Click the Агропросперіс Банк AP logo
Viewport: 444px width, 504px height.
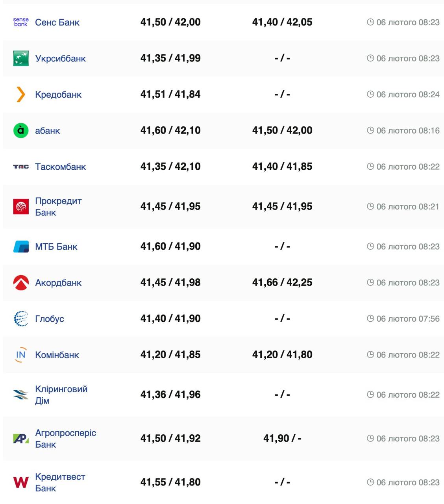(x=21, y=438)
